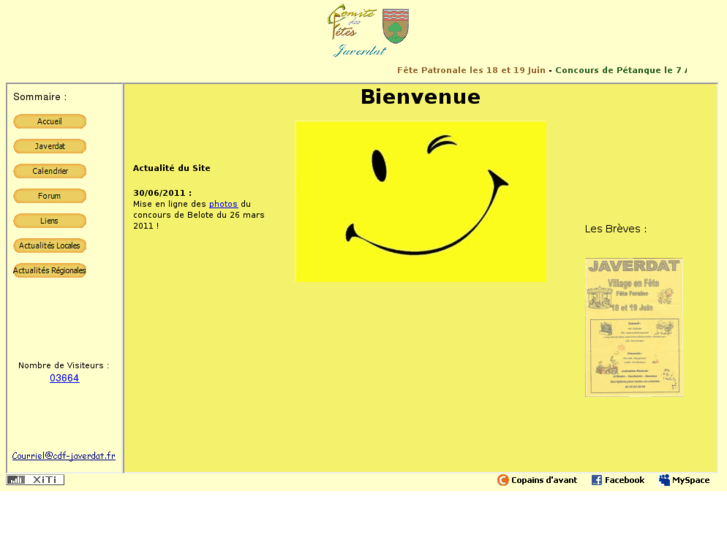
Task: Click the 'Les Brèves :' label
Action: coord(615,229)
